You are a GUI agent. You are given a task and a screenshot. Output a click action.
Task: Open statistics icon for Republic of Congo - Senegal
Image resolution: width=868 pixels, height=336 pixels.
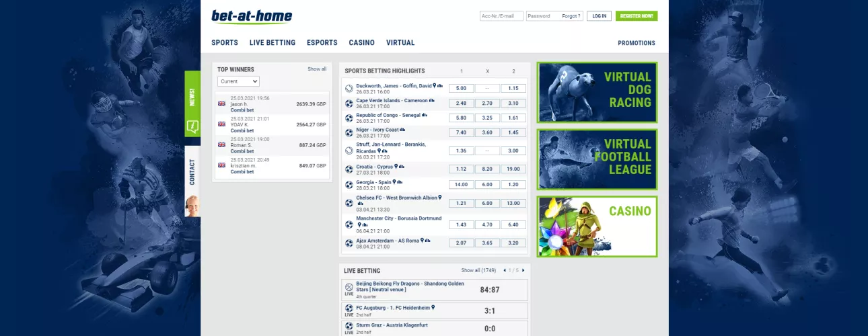point(425,115)
